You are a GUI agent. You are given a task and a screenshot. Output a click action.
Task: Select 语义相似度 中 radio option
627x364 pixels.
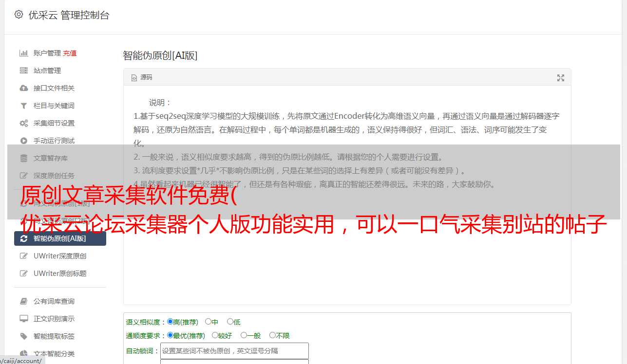point(208,322)
